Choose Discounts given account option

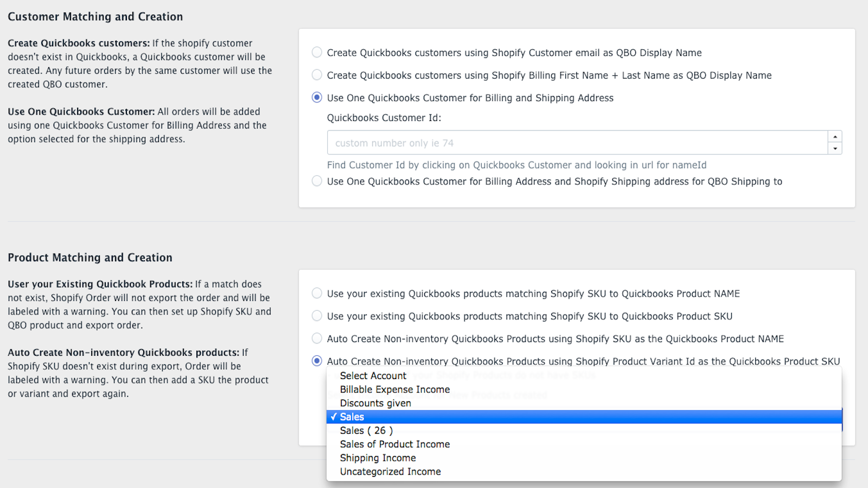coord(584,403)
